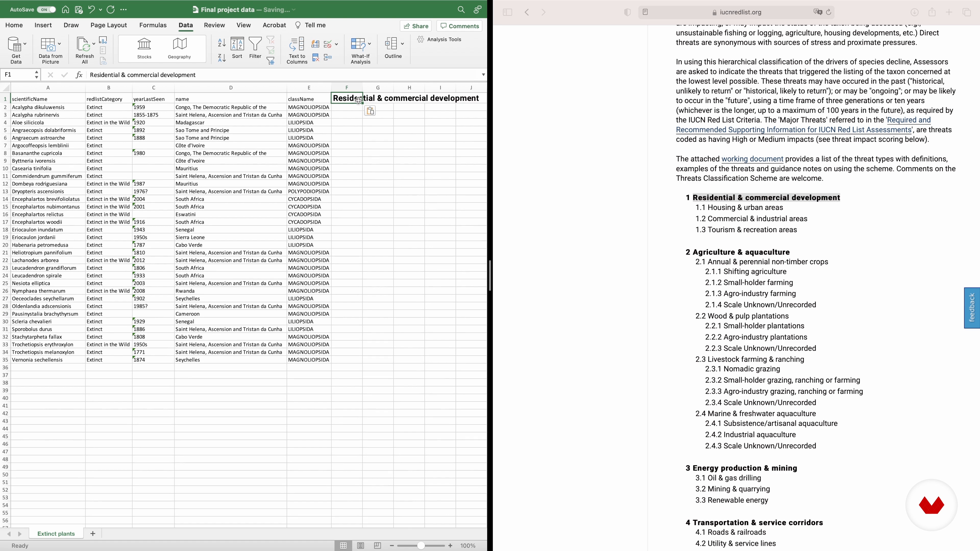Screen dimensions: 980x551
Task: Switch to the Review ribbon tab
Action: click(x=214, y=25)
